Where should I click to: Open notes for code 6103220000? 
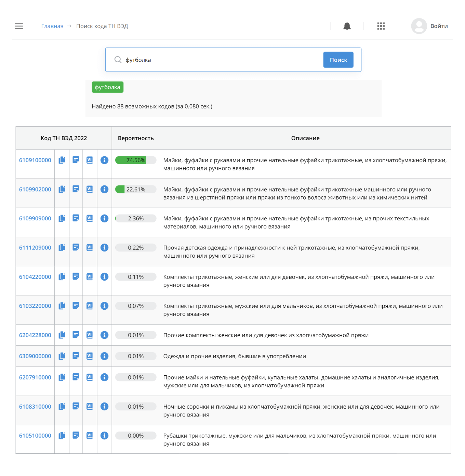(x=76, y=306)
